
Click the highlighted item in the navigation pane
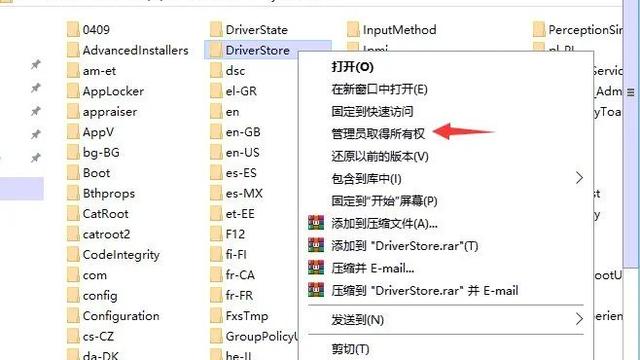click(x=22, y=188)
